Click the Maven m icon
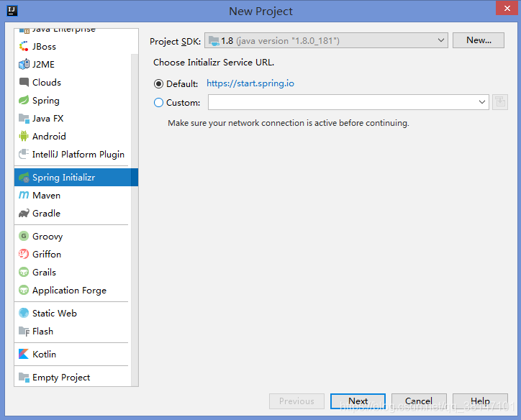 (x=24, y=195)
